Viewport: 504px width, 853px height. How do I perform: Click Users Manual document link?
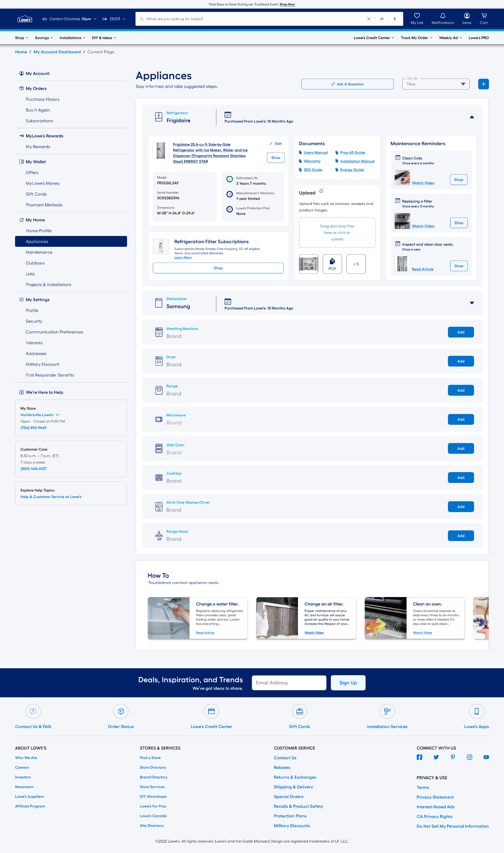pos(316,152)
